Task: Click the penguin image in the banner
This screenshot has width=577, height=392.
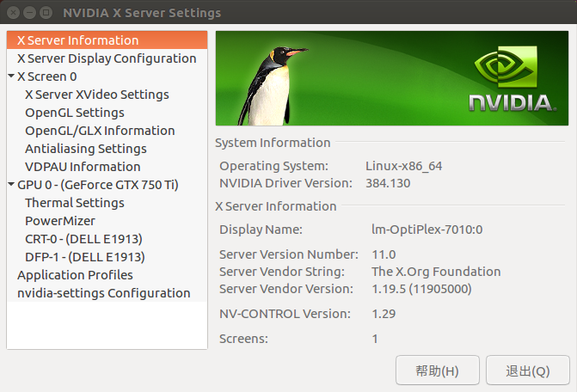Action: coord(272,87)
